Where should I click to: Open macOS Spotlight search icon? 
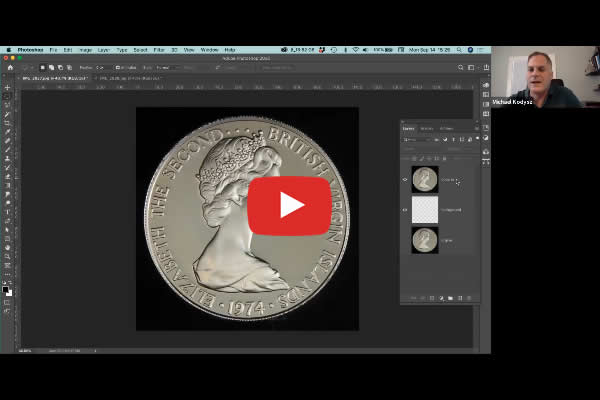459,50
